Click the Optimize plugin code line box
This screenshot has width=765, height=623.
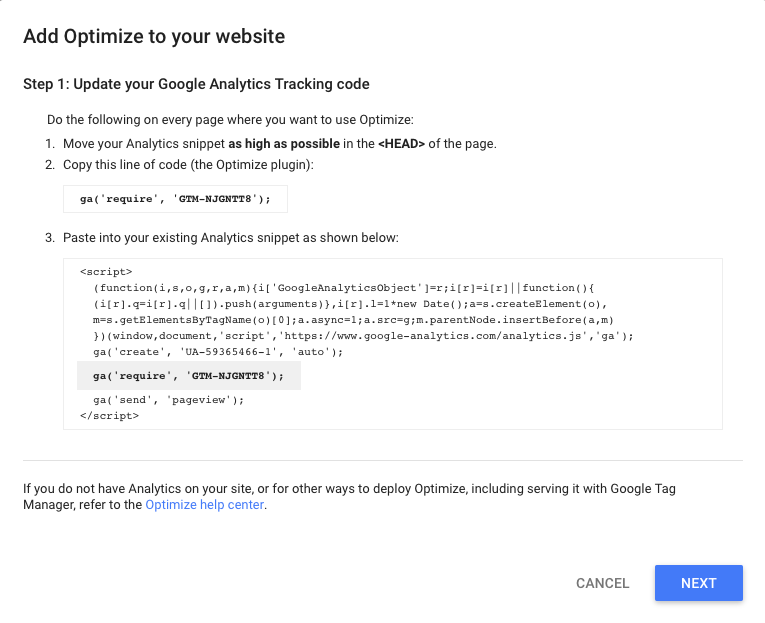[x=175, y=199]
